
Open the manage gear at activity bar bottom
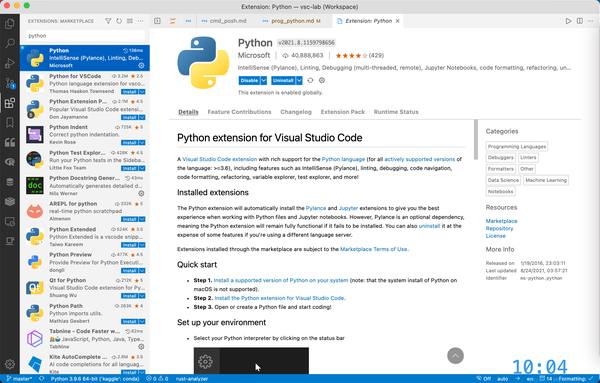pos(10,364)
